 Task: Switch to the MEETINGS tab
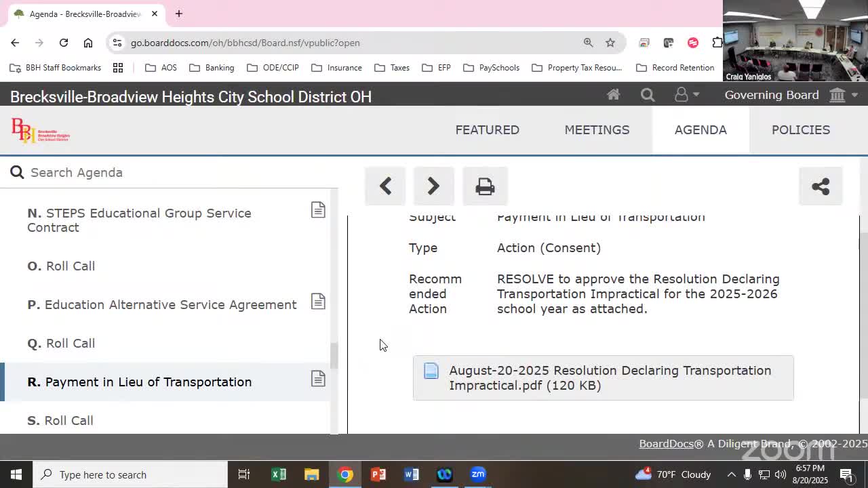(597, 129)
